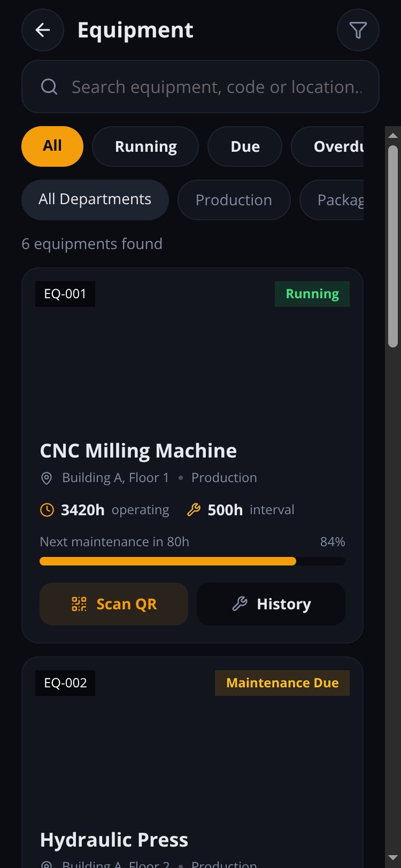
Task: Open History for CNC Milling Machine
Action: (x=271, y=604)
